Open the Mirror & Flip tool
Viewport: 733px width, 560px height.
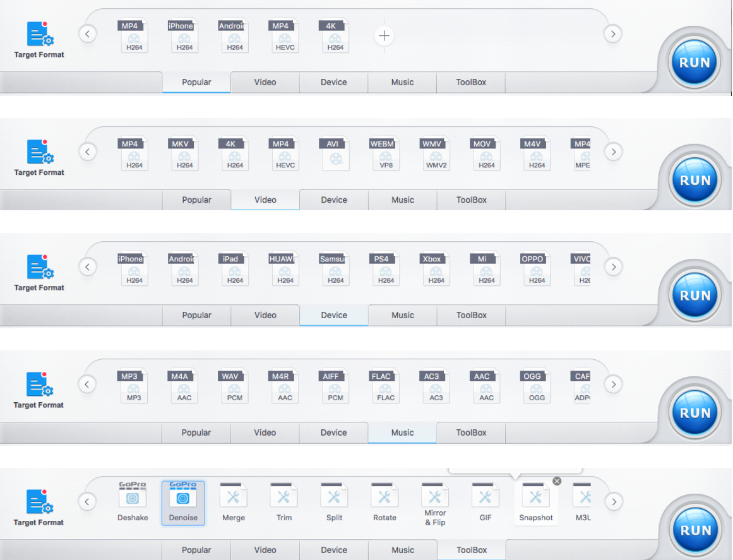435,504
